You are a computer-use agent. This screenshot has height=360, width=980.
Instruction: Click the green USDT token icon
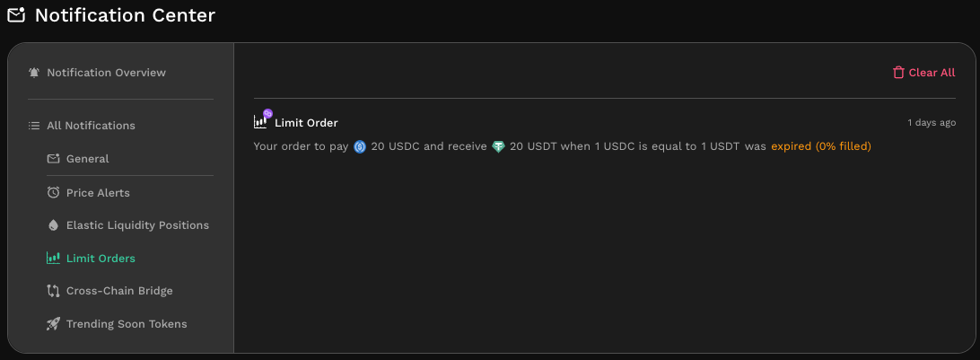click(498, 147)
